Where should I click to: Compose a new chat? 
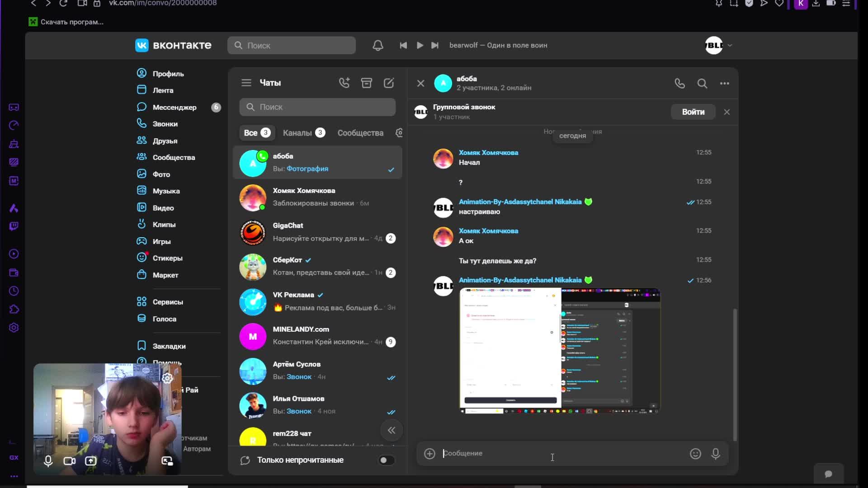[389, 83]
